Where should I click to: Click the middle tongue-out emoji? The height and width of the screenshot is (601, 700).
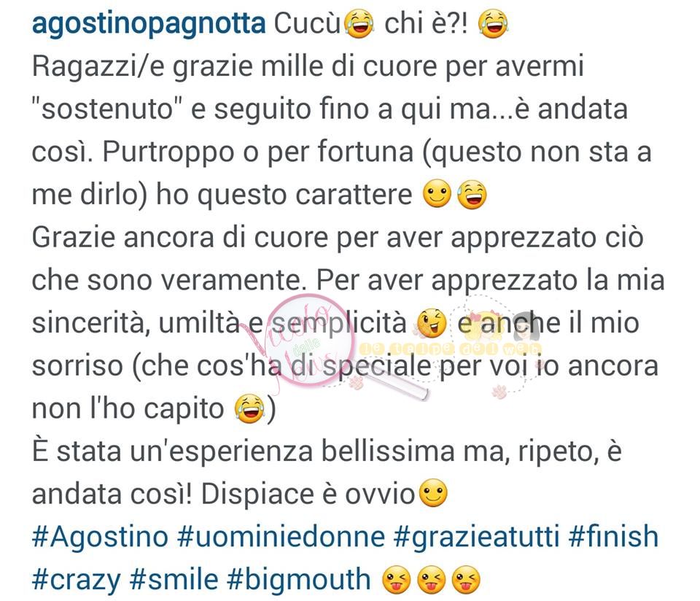coord(431,580)
